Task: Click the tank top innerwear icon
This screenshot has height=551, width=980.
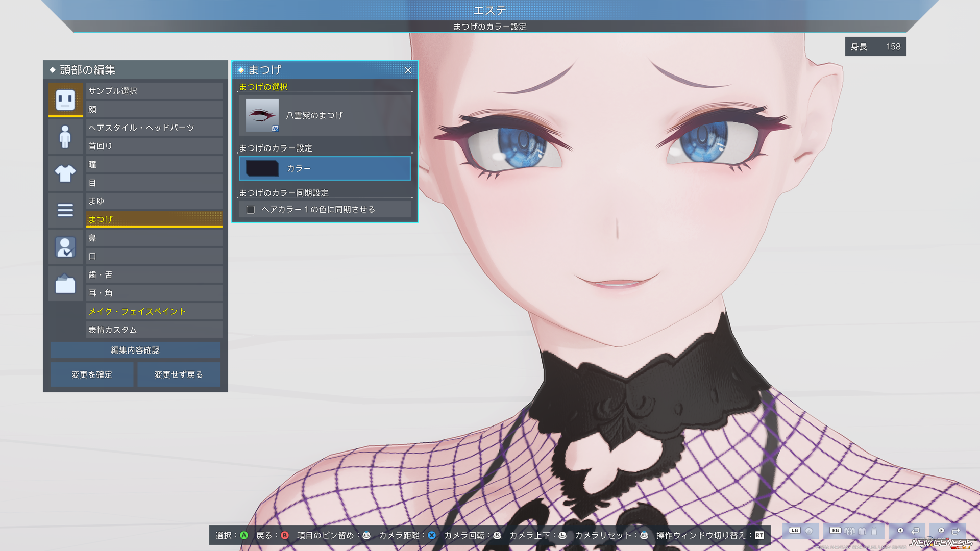Action: (874, 531)
